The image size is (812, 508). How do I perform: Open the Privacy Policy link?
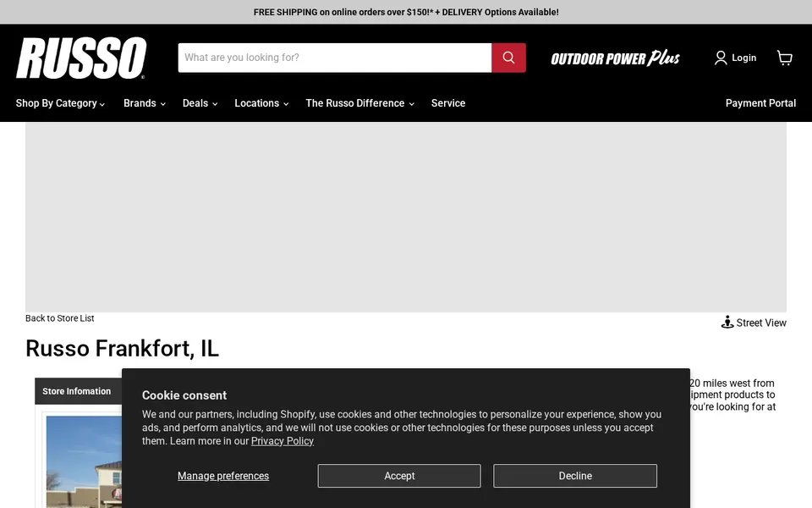(283, 441)
